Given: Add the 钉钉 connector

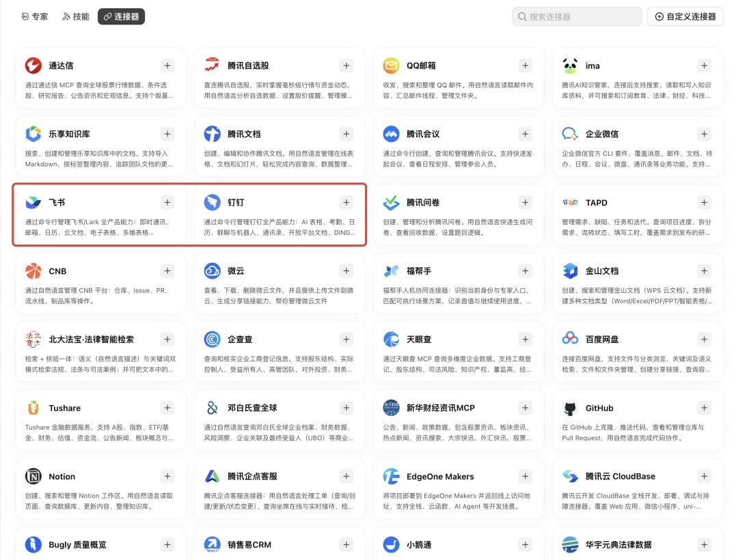Looking at the screenshot, I should point(346,202).
